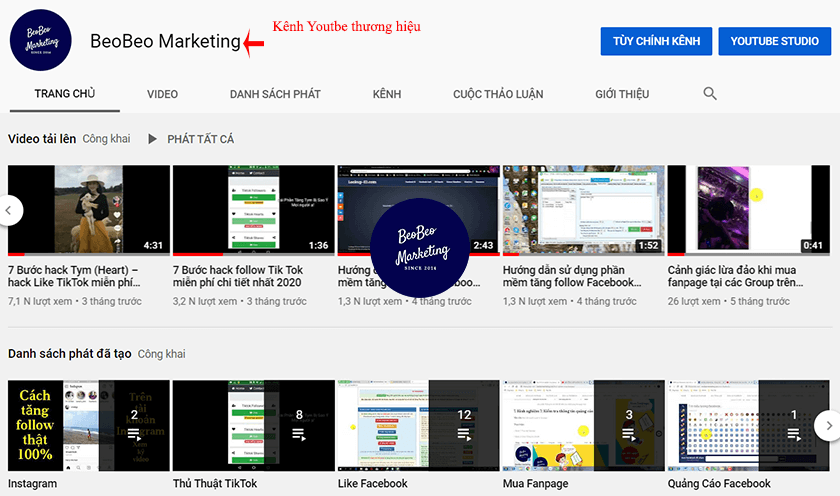Click the play all triangle icon

(153, 139)
